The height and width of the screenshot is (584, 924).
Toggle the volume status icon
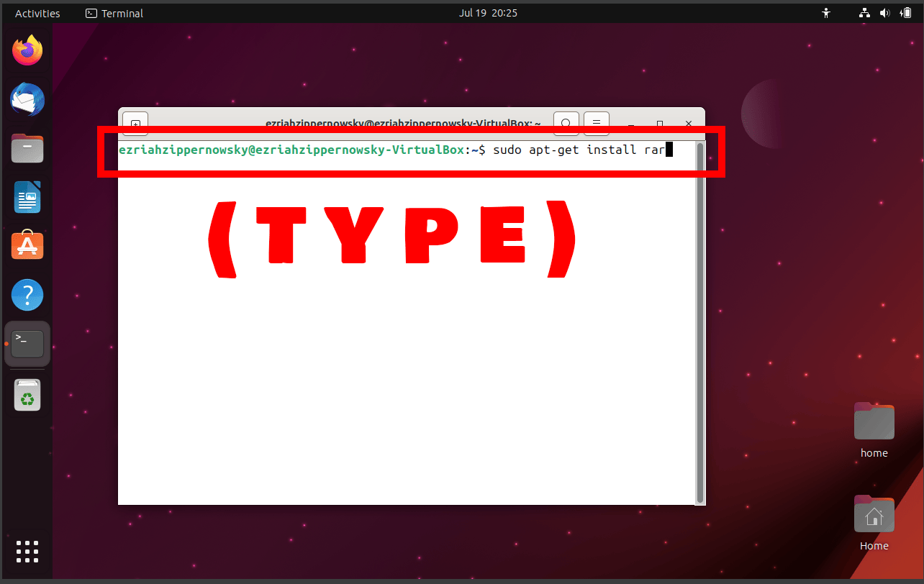coord(884,12)
